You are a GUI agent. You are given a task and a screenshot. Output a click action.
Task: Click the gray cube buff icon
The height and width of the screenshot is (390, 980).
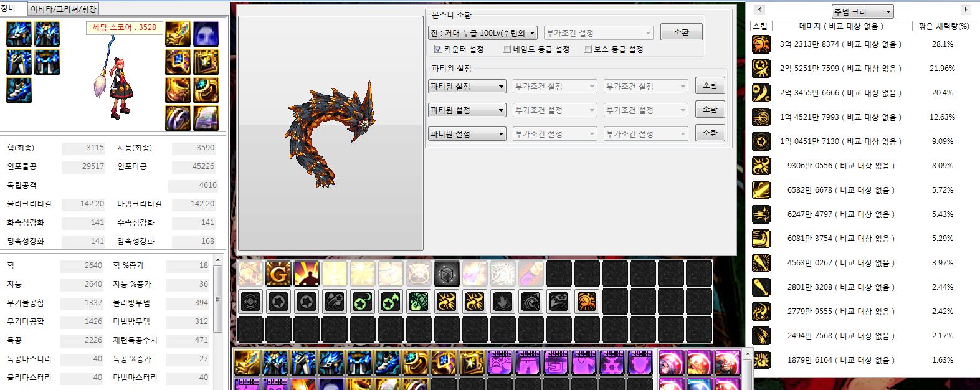tap(446, 273)
